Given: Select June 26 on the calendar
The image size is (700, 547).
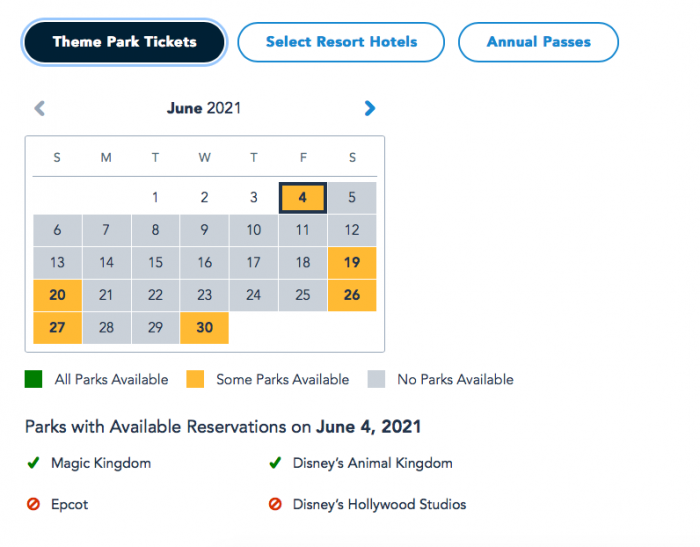Looking at the screenshot, I should click(x=352, y=295).
